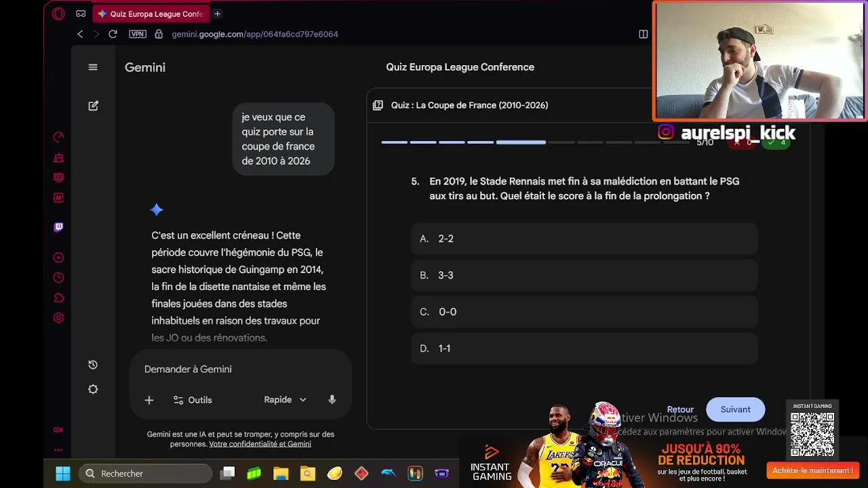The image size is (868, 488).
Task: Activate the microphone voice input
Action: point(332,400)
